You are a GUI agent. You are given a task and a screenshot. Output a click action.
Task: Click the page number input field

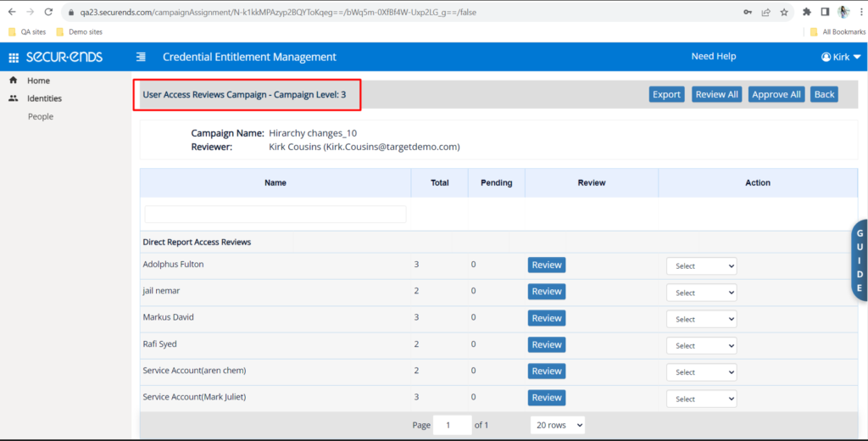tap(453, 425)
